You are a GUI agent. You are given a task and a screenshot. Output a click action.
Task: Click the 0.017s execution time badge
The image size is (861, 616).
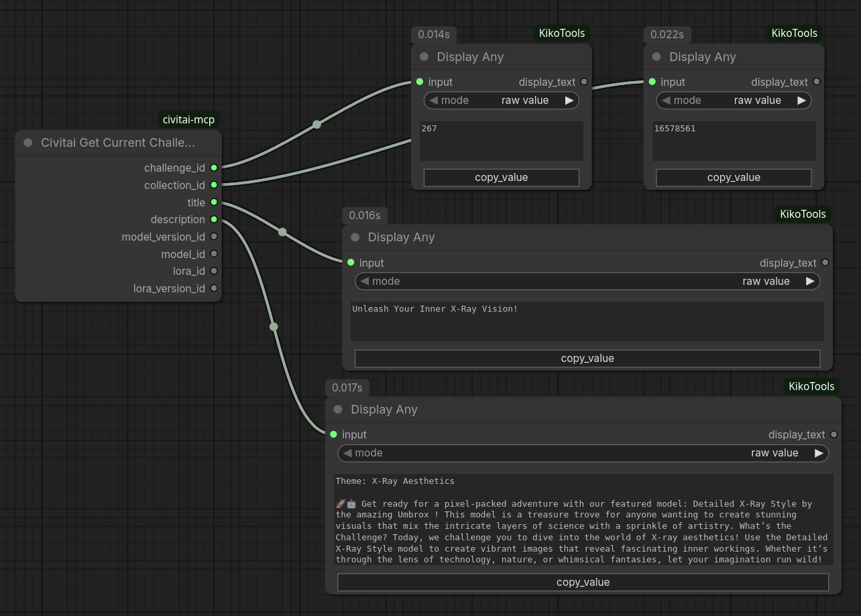(x=347, y=387)
